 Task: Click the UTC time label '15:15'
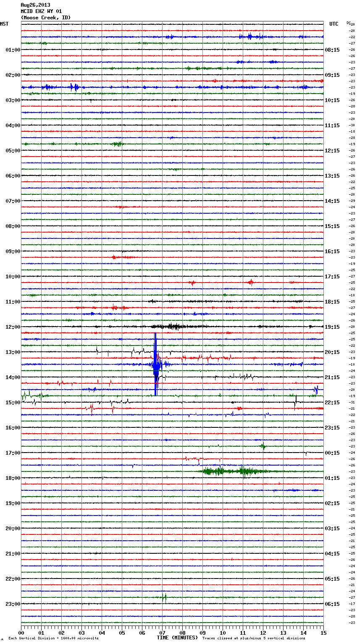tap(332, 226)
